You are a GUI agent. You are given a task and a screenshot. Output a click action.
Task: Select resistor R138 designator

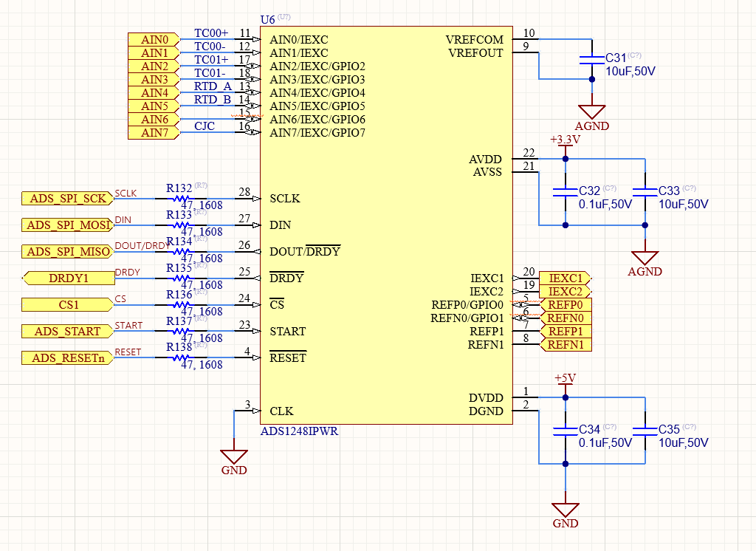[x=179, y=347]
